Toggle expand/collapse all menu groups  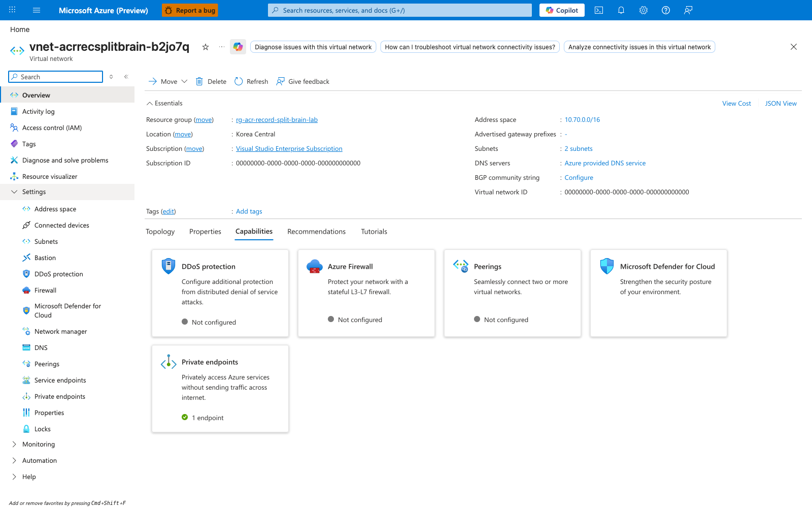point(111,77)
